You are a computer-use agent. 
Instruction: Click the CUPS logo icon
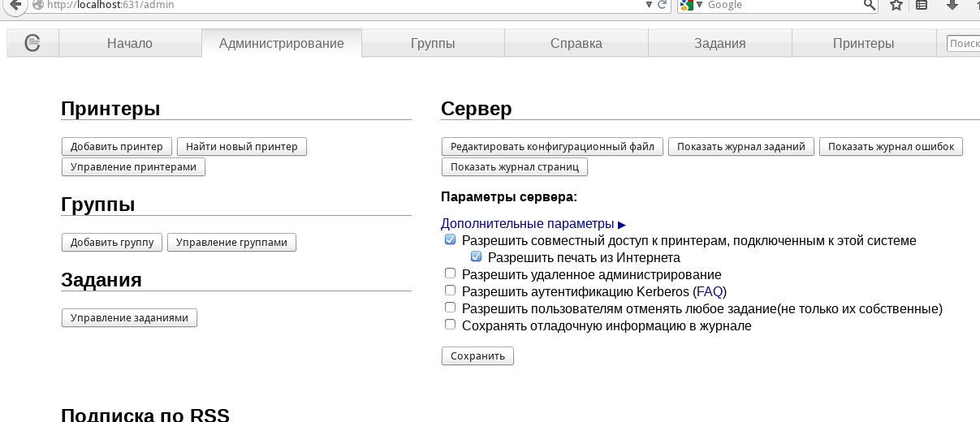32,44
